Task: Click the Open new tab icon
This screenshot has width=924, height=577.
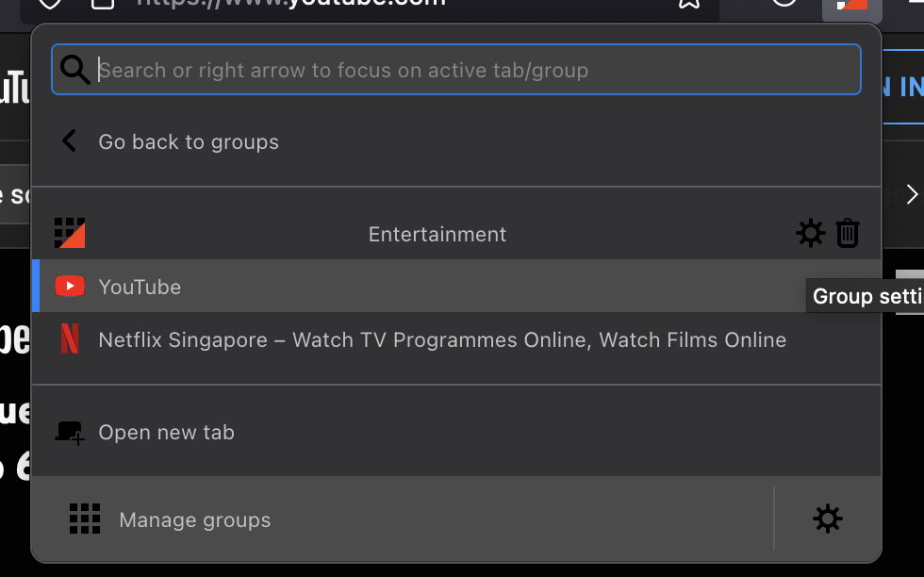Action: [x=69, y=431]
